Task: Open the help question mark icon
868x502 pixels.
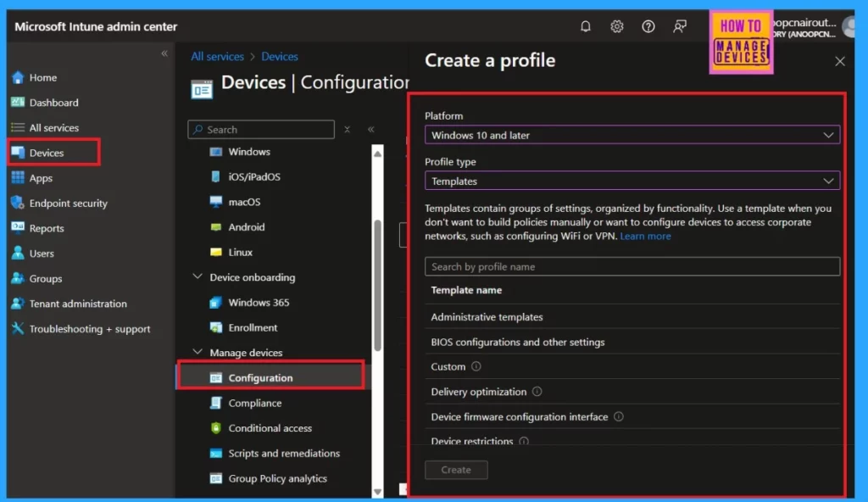Action: tap(648, 26)
